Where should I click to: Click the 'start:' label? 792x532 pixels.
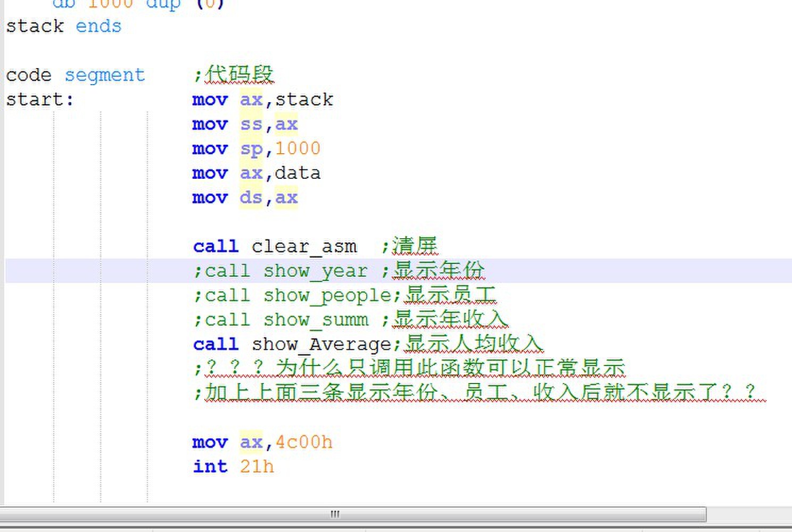40,99
